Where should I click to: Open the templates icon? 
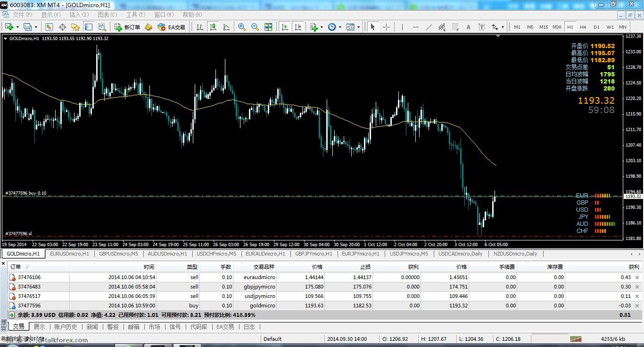(350, 27)
